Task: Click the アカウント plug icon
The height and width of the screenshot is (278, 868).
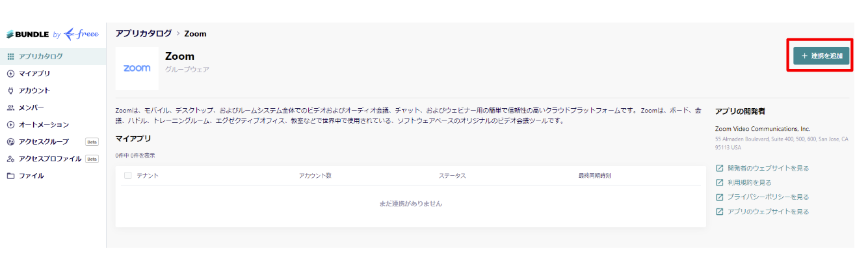Action: [10, 90]
